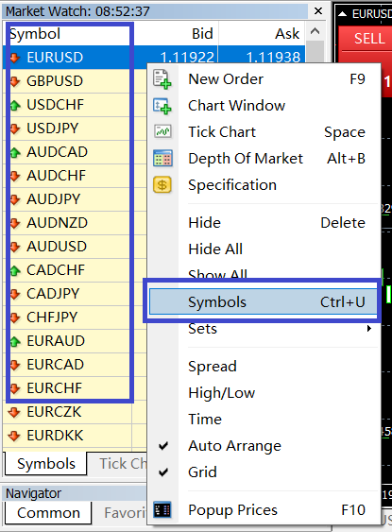Select the CADJPY row

(75, 294)
